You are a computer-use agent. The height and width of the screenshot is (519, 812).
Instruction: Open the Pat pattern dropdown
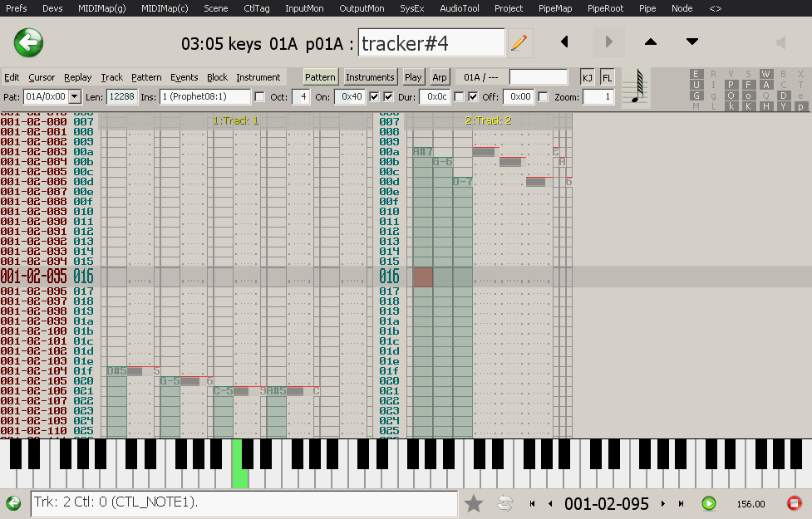point(75,97)
